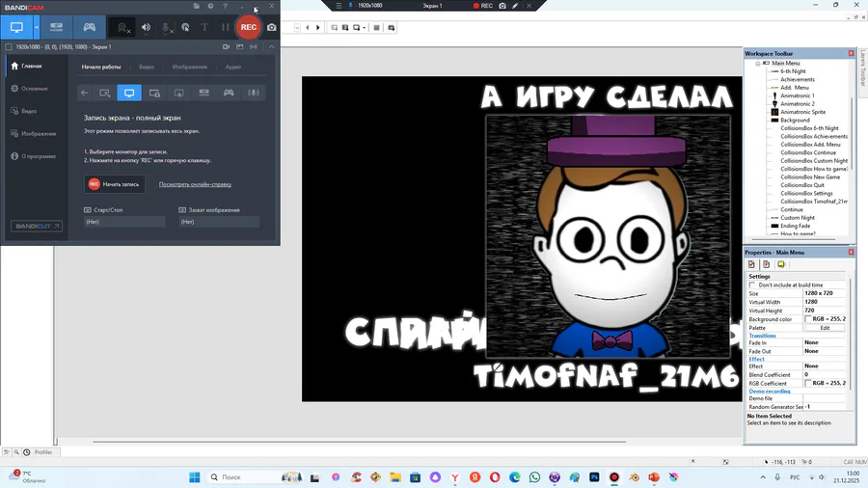Click the pause icon beside REC
This screenshot has width=868, height=488.
point(226,27)
